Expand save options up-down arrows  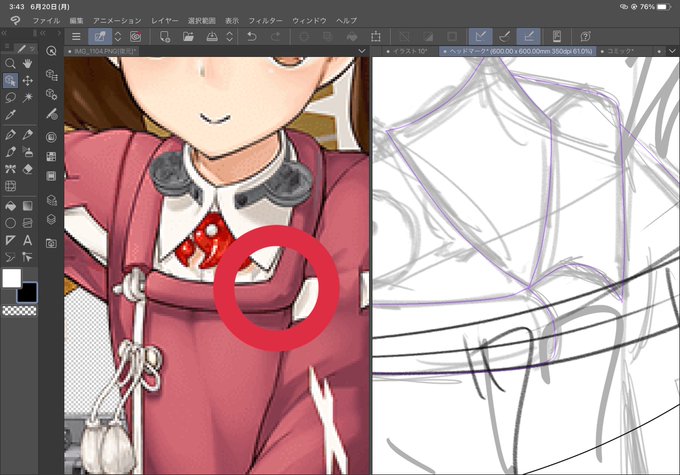point(230,37)
